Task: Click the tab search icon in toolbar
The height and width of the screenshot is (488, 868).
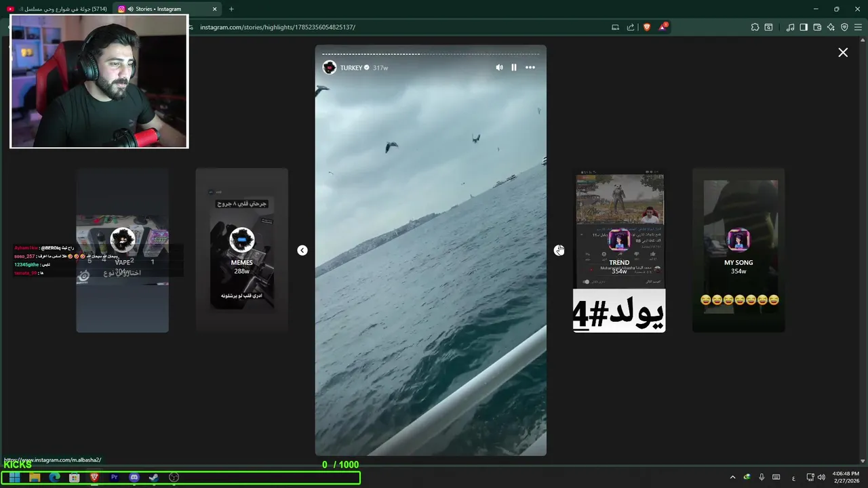Action: pyautogui.click(x=768, y=27)
